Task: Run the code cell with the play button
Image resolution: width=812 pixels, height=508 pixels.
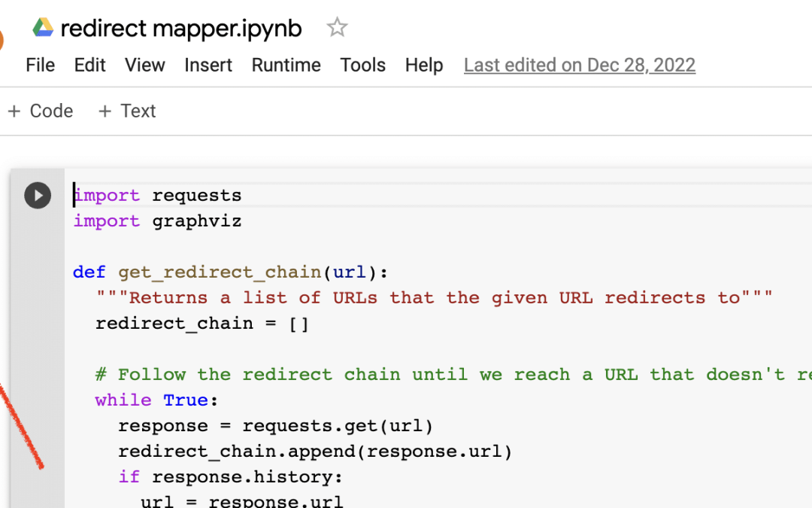Action: coord(38,195)
